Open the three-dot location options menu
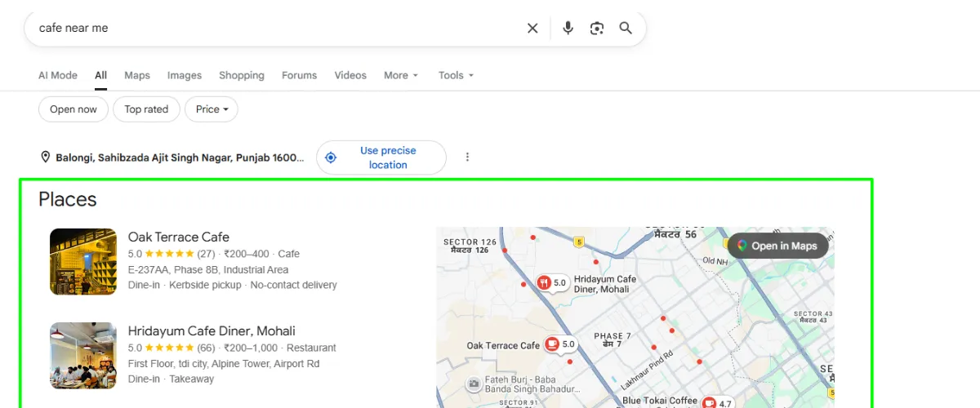Image resolution: width=980 pixels, height=408 pixels. [467, 157]
